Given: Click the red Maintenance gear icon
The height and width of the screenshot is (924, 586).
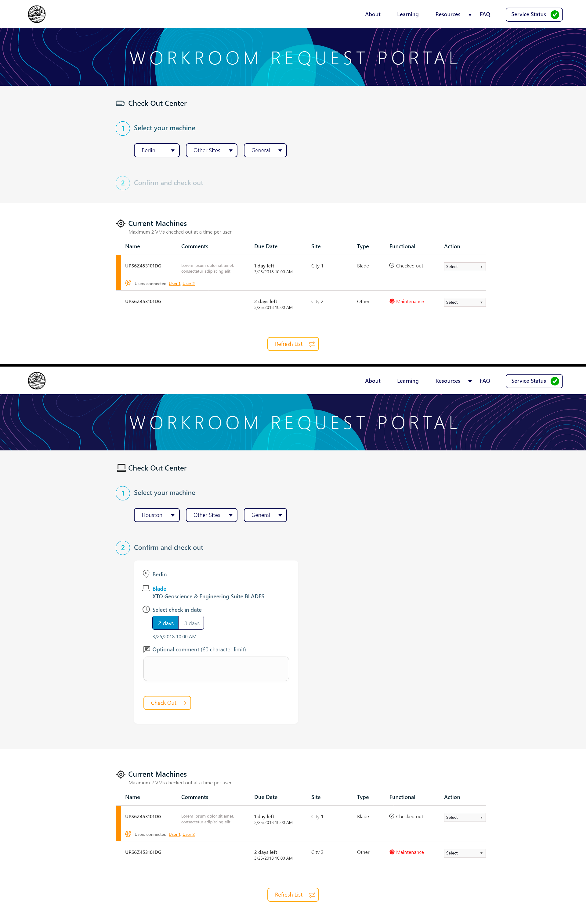Looking at the screenshot, I should [x=392, y=301].
